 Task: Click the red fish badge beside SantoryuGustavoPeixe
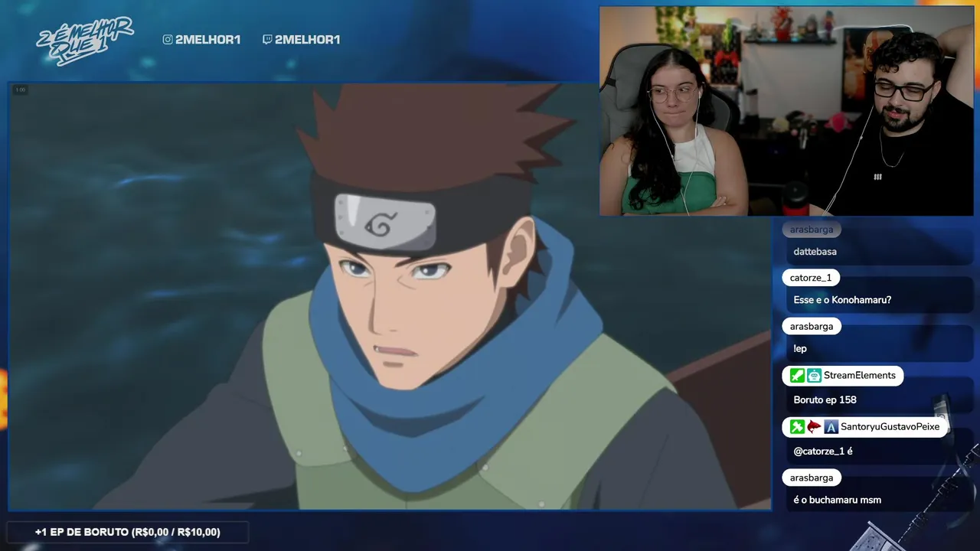(814, 427)
